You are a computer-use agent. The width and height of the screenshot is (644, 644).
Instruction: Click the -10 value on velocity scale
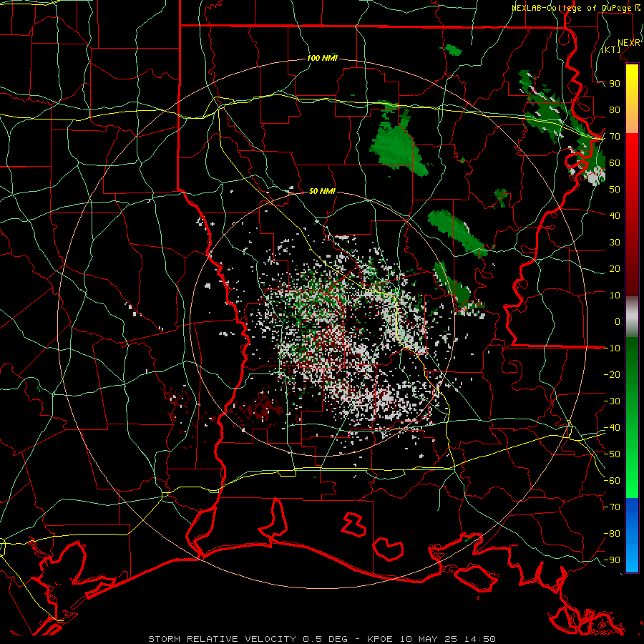point(612,348)
